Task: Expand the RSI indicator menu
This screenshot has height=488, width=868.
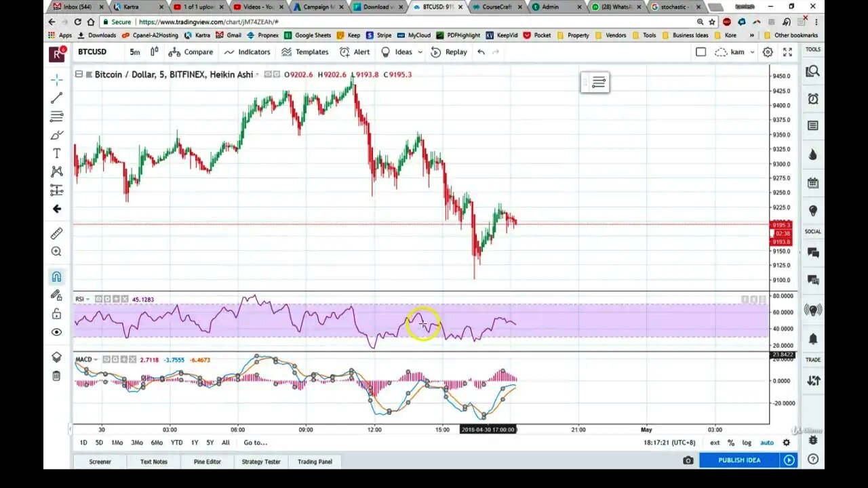Action: coord(88,299)
